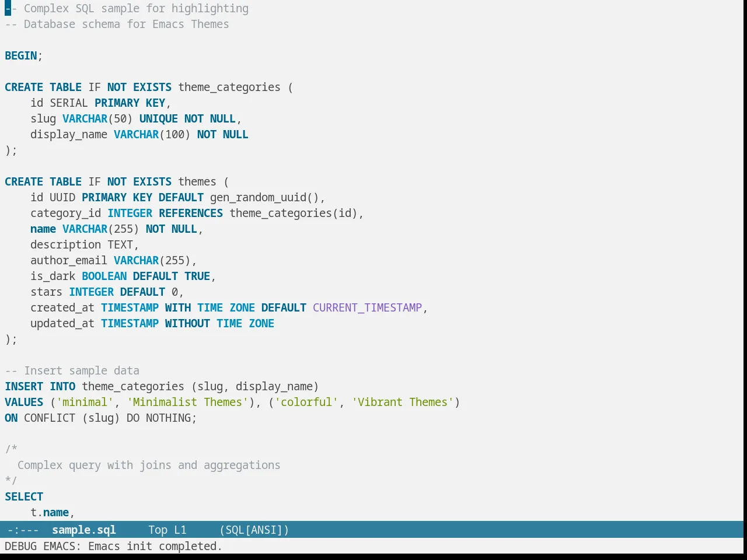
Task: Click the 'name' column in themes table
Action: pos(43,229)
